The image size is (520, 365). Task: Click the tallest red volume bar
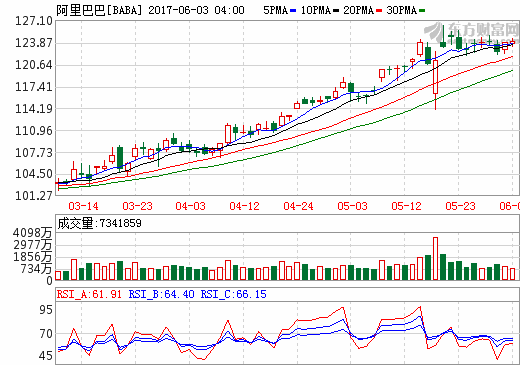pyautogui.click(x=435, y=258)
